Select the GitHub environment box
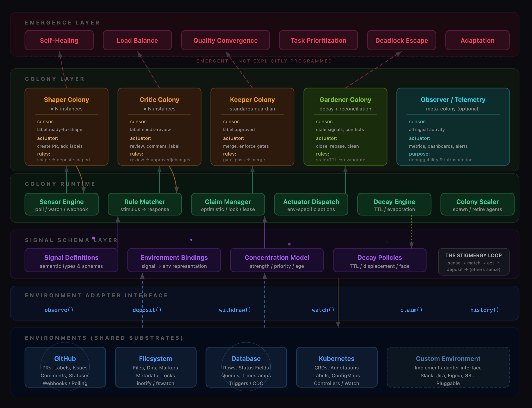The height and width of the screenshot is (408, 532). [65, 367]
